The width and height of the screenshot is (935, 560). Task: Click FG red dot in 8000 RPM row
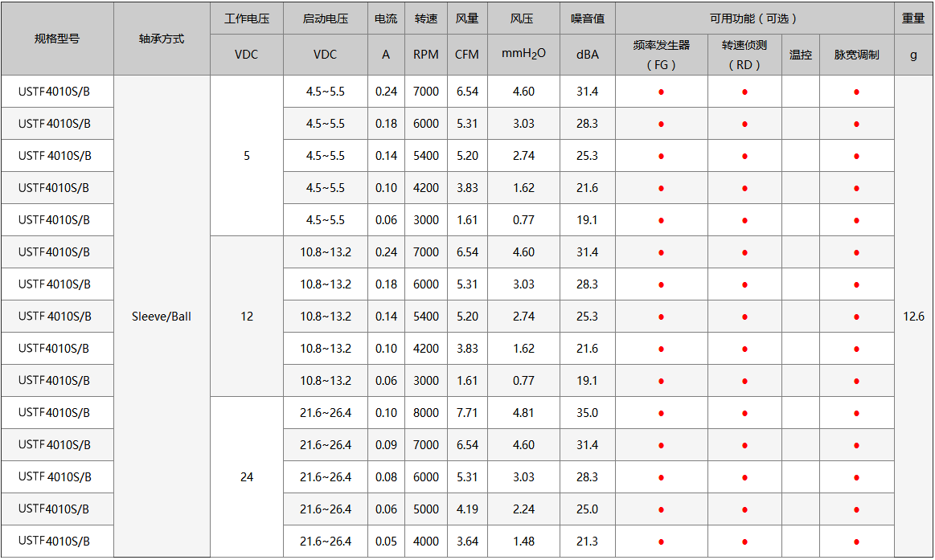661,414
